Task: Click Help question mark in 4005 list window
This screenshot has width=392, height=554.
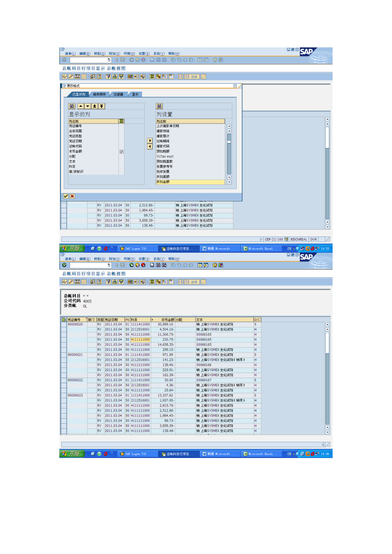Action: (x=215, y=265)
